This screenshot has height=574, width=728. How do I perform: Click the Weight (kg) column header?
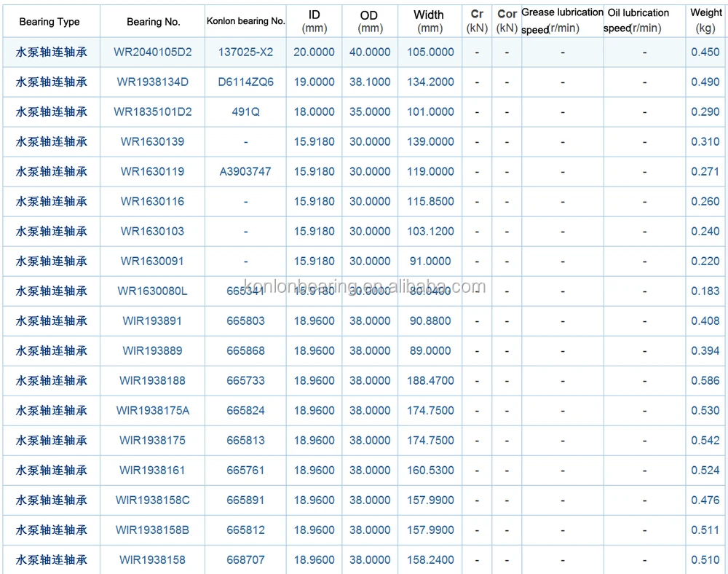point(705,20)
